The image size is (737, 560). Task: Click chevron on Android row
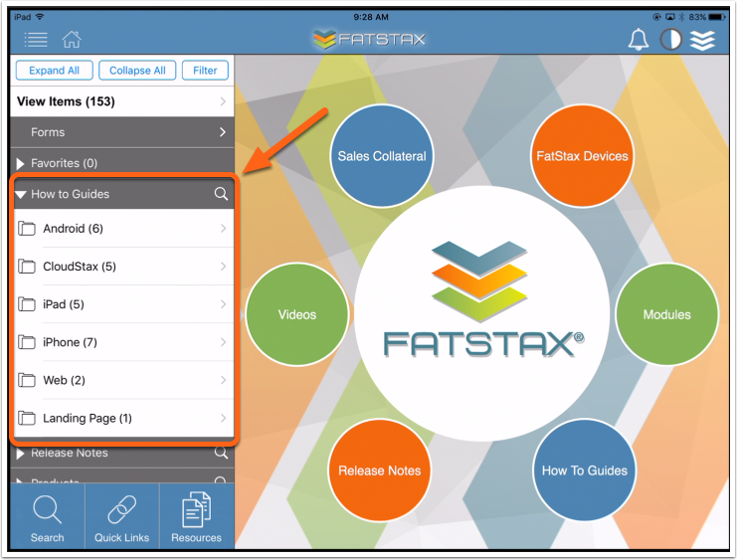[223, 229]
